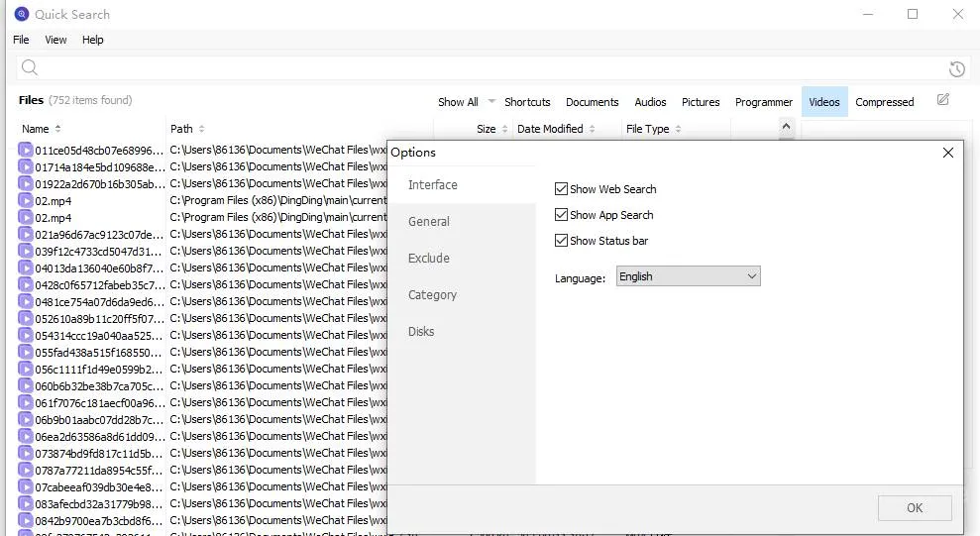
Task: Click scrollbar up arrow in results list
Action: 786,126
